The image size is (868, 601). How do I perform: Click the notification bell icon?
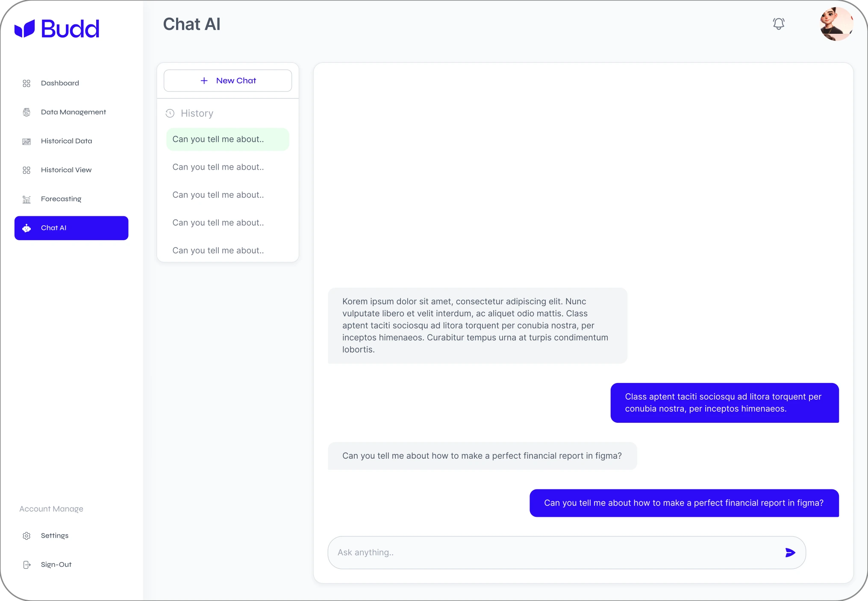778,24
